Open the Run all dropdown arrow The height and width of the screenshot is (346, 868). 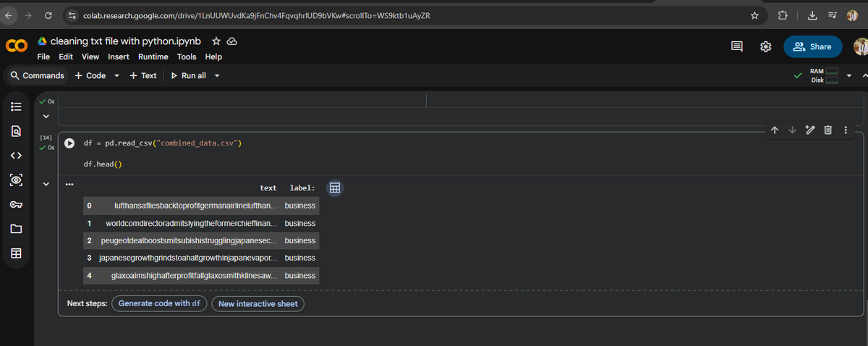coord(216,75)
